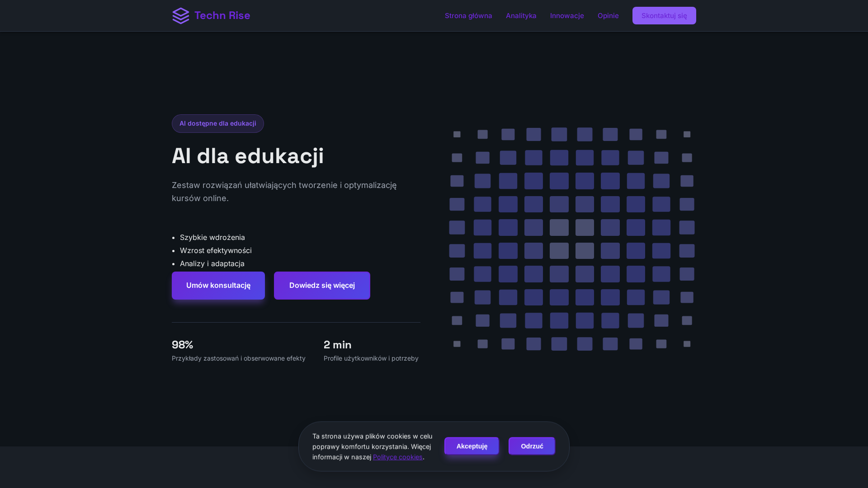Select the Innowacje navigation link
Viewport: 868px width, 488px height.
pos(567,16)
